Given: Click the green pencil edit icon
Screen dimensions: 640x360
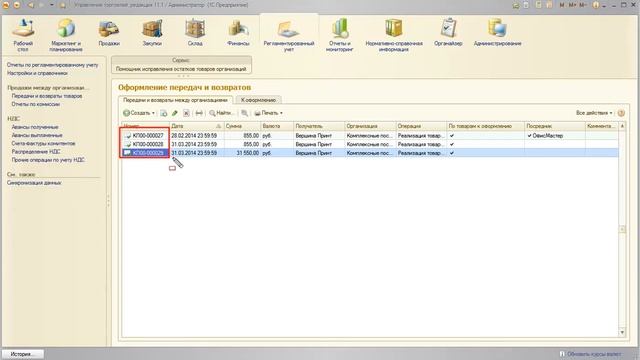Looking at the screenshot, I should [x=175, y=113].
